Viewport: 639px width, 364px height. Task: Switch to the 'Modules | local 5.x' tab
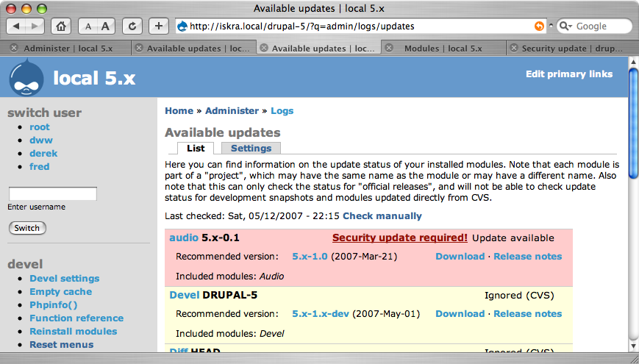(443, 48)
